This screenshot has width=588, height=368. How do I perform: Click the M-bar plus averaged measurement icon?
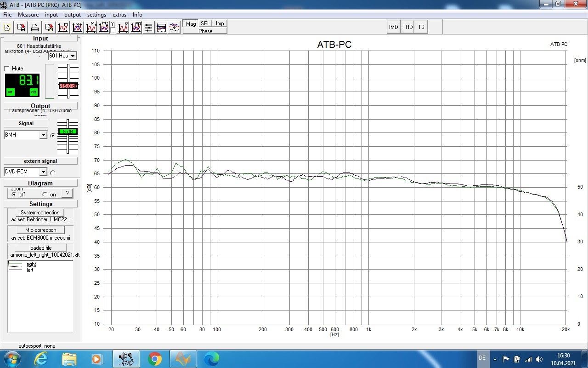pyautogui.click(x=136, y=27)
